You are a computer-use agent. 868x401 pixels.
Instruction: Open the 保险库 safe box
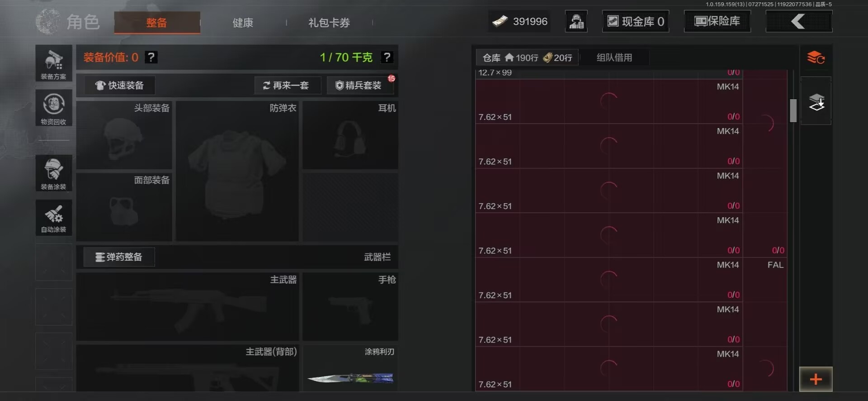(717, 21)
